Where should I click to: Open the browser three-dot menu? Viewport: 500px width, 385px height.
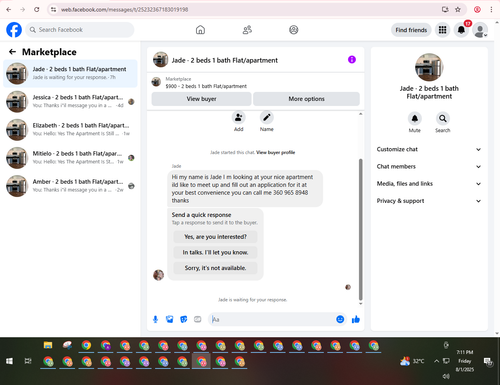(491, 10)
